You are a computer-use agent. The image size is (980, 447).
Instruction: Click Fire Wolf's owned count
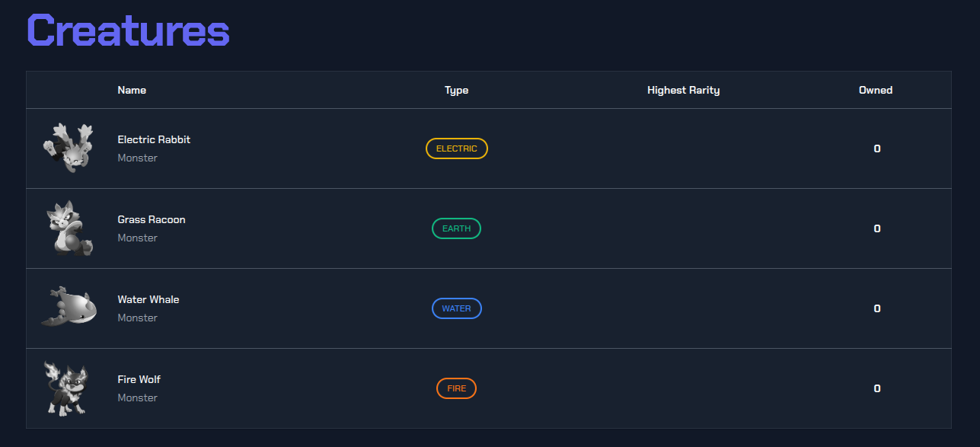click(x=877, y=388)
